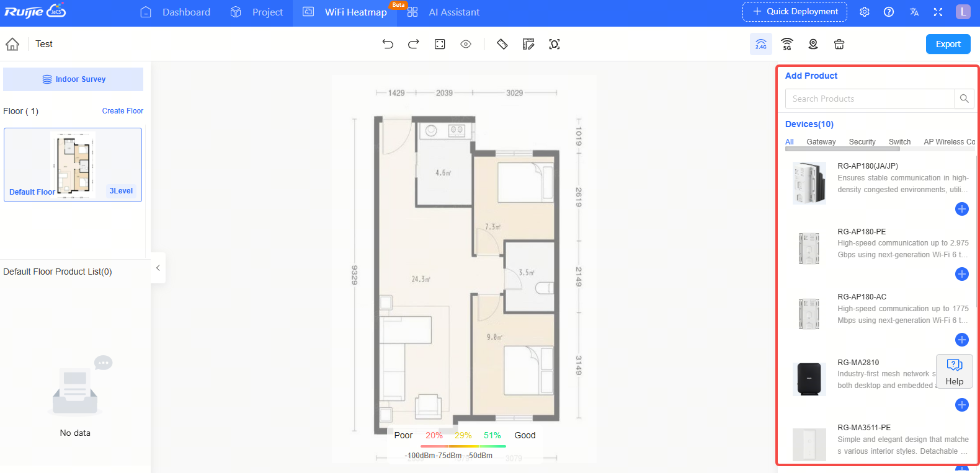Select the draw wall edit tool icon
This screenshot has height=473, width=980.
pyautogui.click(x=528, y=44)
